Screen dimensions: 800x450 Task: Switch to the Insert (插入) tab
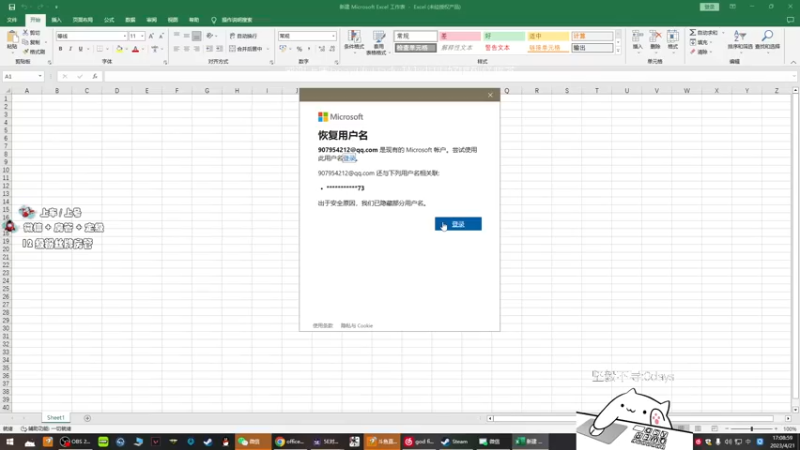click(56, 20)
